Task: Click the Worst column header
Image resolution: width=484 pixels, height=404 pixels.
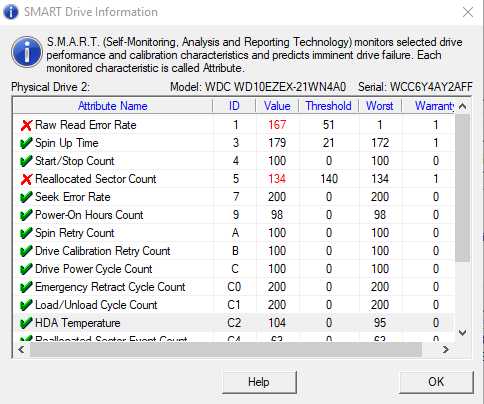Action: 380,106
